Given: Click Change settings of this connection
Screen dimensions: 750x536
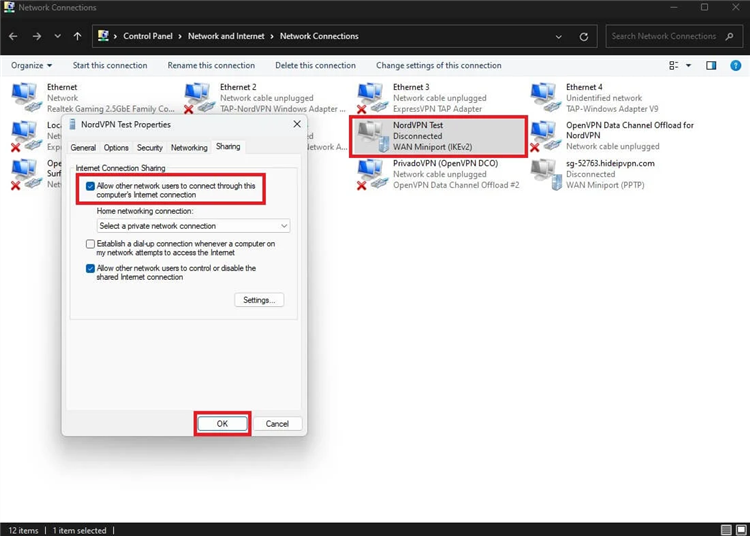Looking at the screenshot, I should tap(439, 66).
